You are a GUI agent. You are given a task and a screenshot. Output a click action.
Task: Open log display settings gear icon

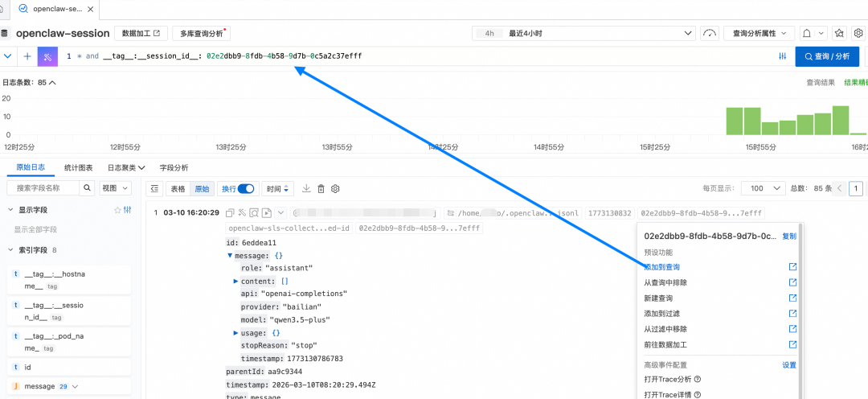[x=335, y=189]
